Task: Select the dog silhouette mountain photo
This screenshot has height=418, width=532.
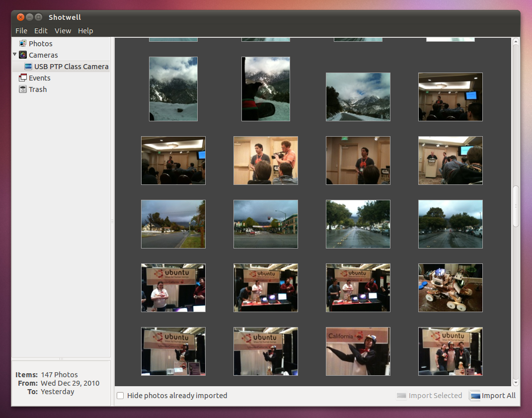Action: pyautogui.click(x=266, y=89)
